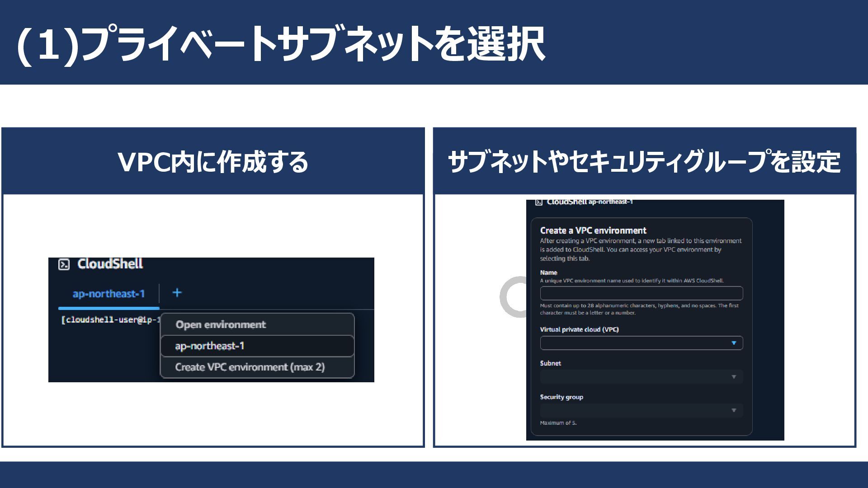Image resolution: width=868 pixels, height=488 pixels.
Task: Click the 'VPC内に作成する' panel heading
Action: (213, 162)
